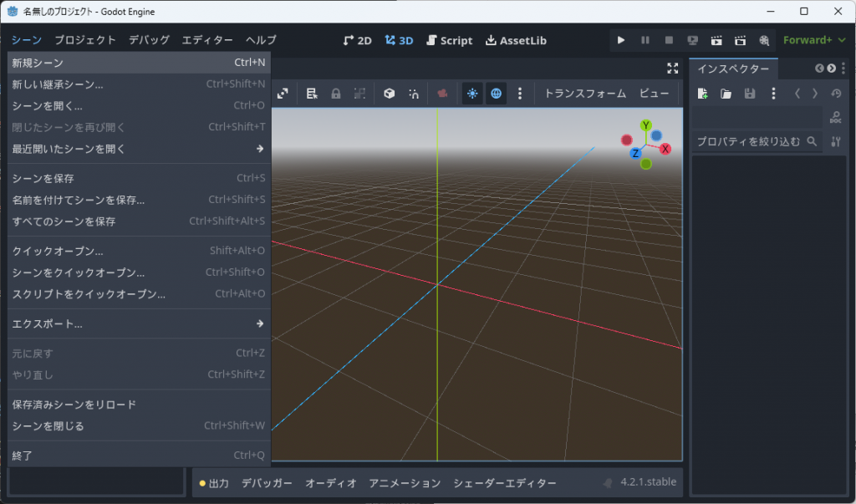Pause the running project
The height and width of the screenshot is (504, 856).
pyautogui.click(x=645, y=40)
